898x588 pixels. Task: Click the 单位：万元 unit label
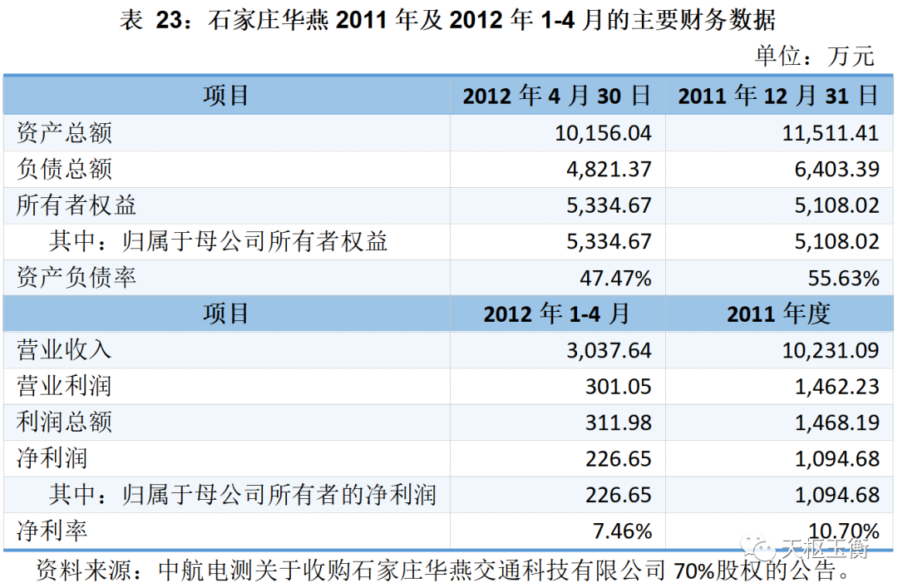[814, 56]
